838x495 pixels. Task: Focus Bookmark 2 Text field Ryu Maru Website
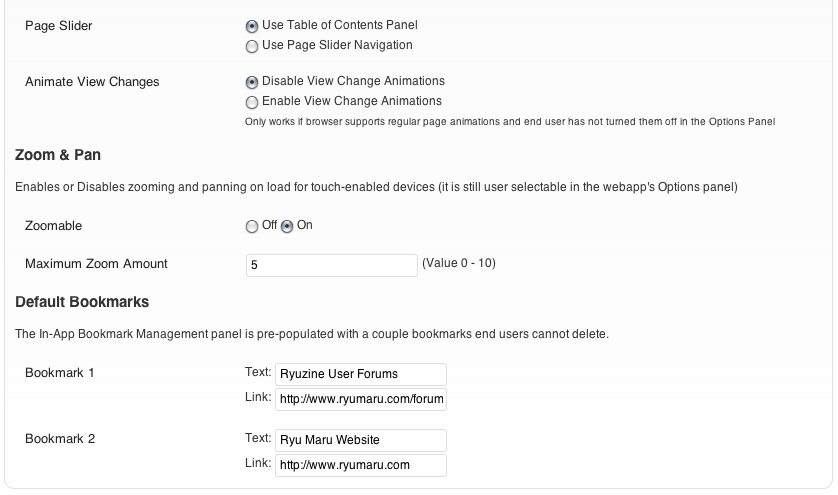(x=361, y=440)
